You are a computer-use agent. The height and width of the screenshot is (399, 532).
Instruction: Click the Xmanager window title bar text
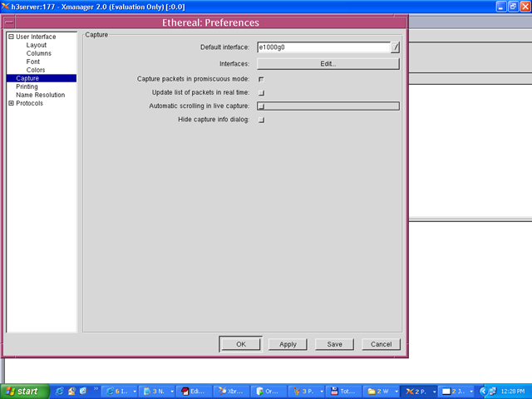pyautogui.click(x=98, y=7)
